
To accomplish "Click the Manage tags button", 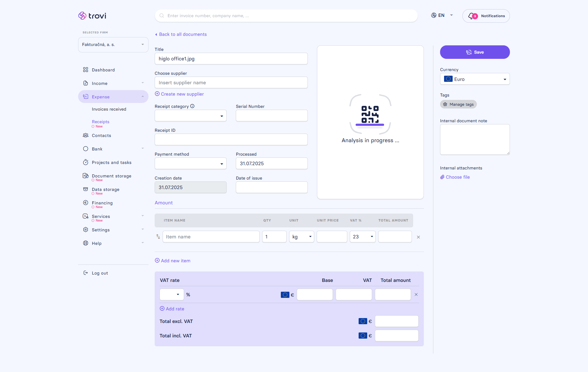I will point(458,104).
